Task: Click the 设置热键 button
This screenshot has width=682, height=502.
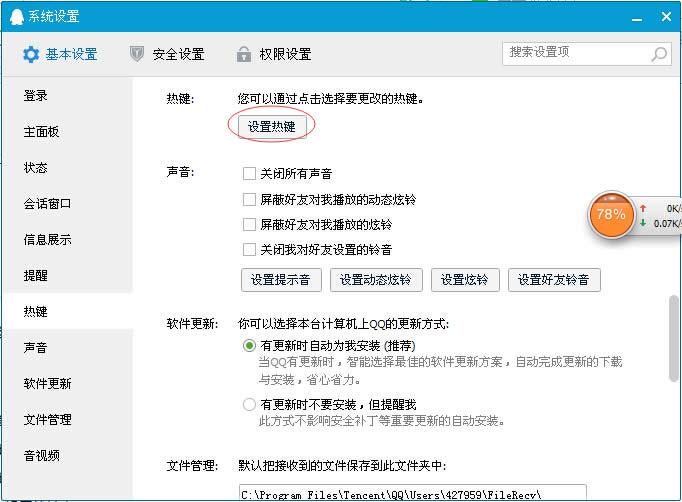Action: (x=271, y=126)
